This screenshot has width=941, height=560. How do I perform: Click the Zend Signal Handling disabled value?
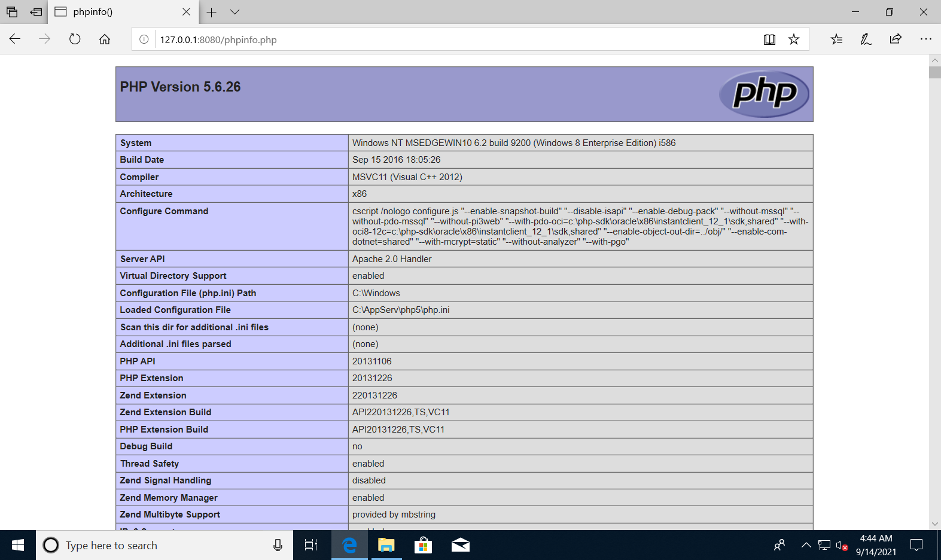[369, 480]
